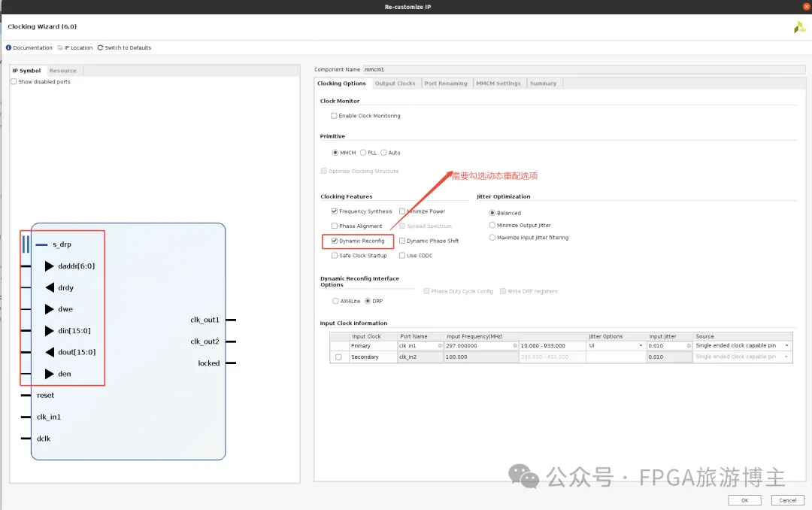Toggle Frequency Synthesis checkbox

[x=335, y=211]
